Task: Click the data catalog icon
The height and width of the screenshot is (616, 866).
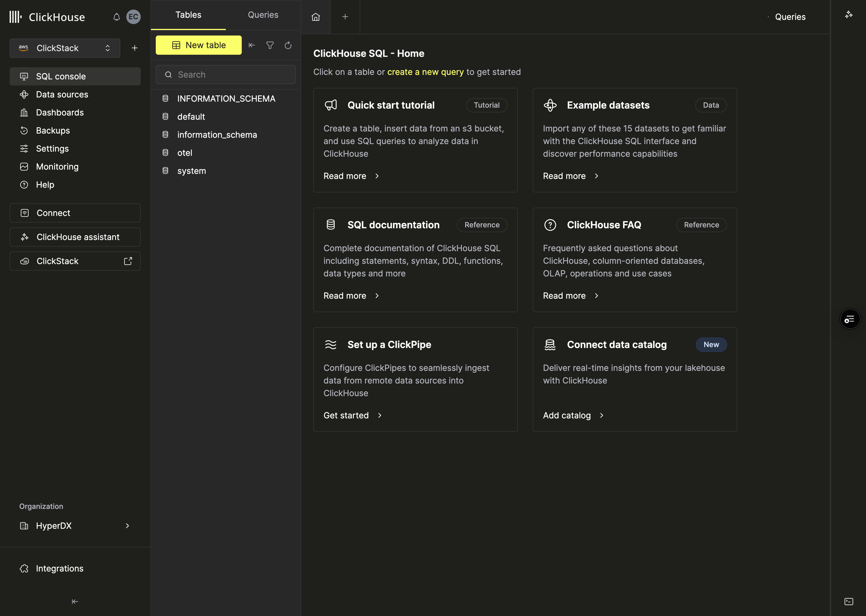Action: pyautogui.click(x=550, y=345)
